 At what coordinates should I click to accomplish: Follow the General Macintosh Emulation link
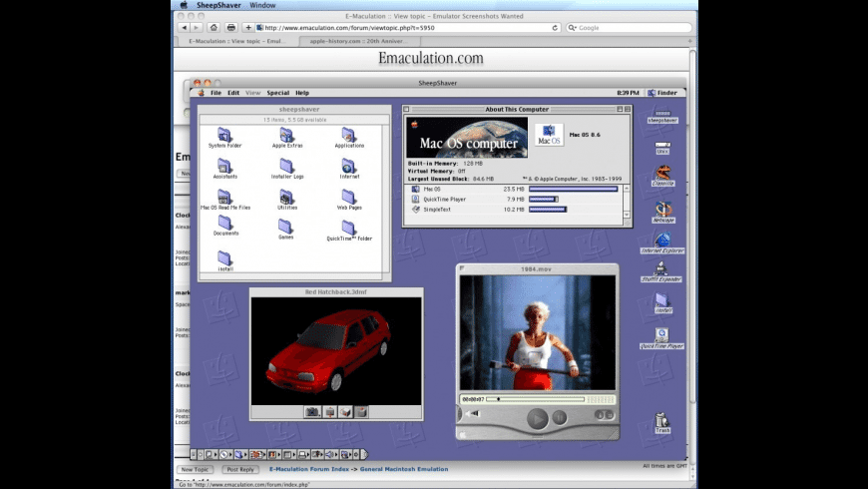click(404, 469)
